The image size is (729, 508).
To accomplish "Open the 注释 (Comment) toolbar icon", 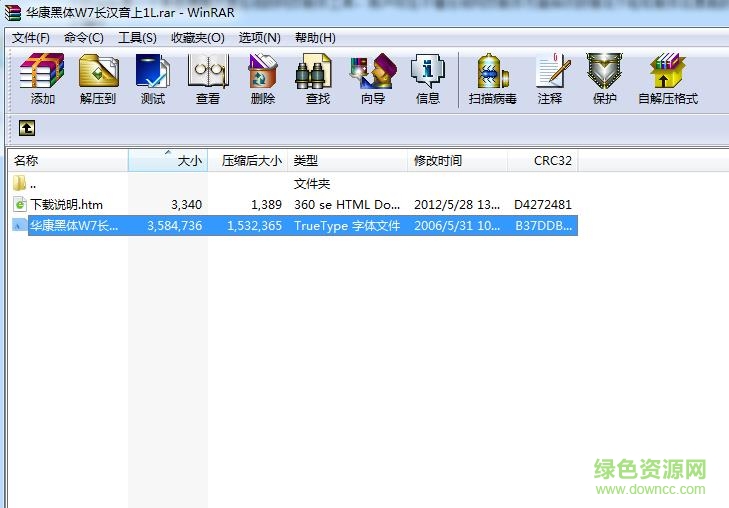I will (x=552, y=71).
